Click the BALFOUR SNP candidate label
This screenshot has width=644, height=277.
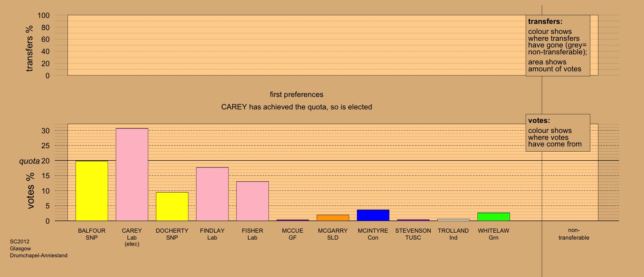pos(92,234)
